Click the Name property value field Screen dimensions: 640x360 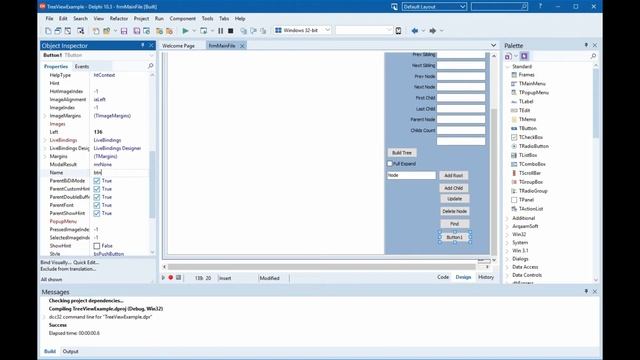120,173
